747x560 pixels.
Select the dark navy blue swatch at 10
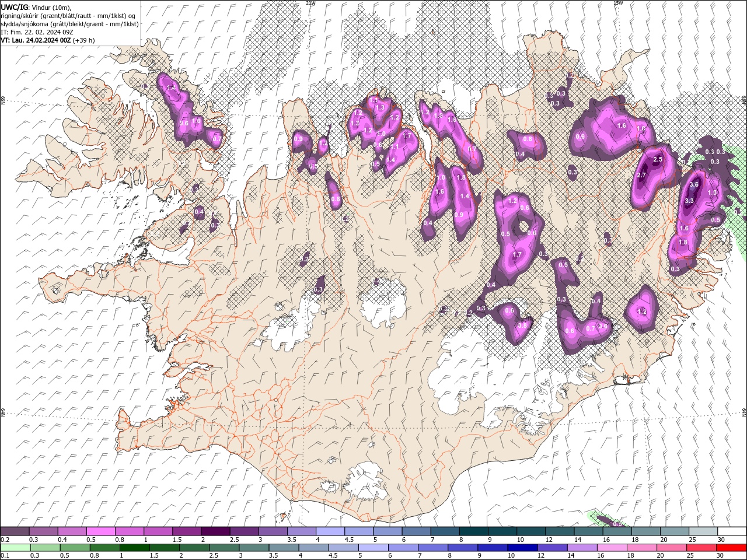coord(523,548)
